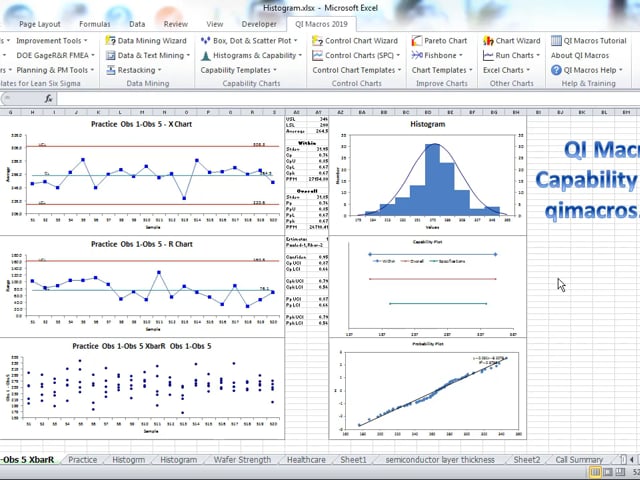Open the Developer ribbon tab
This screenshot has height=480, width=640.
[x=259, y=24]
